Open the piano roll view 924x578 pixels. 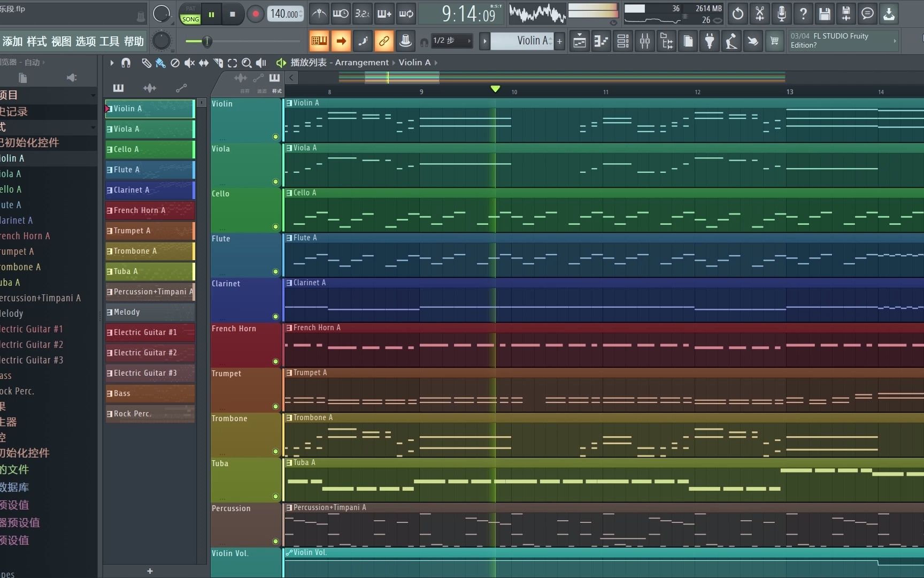coord(602,41)
